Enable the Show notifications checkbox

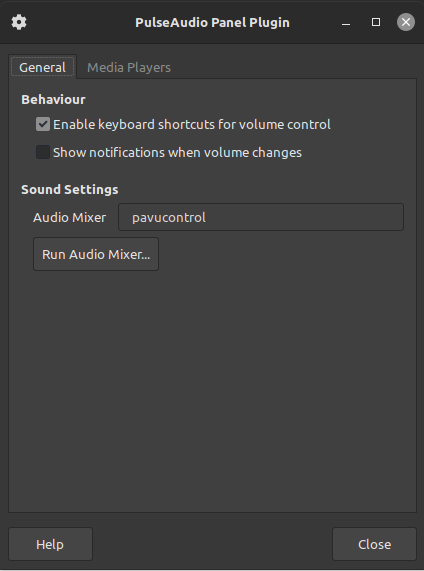click(x=43, y=152)
